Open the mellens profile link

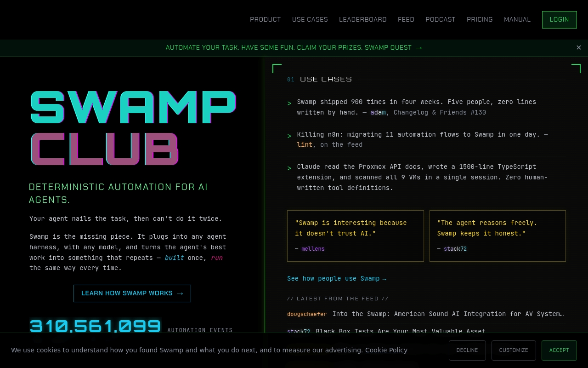click(x=313, y=249)
